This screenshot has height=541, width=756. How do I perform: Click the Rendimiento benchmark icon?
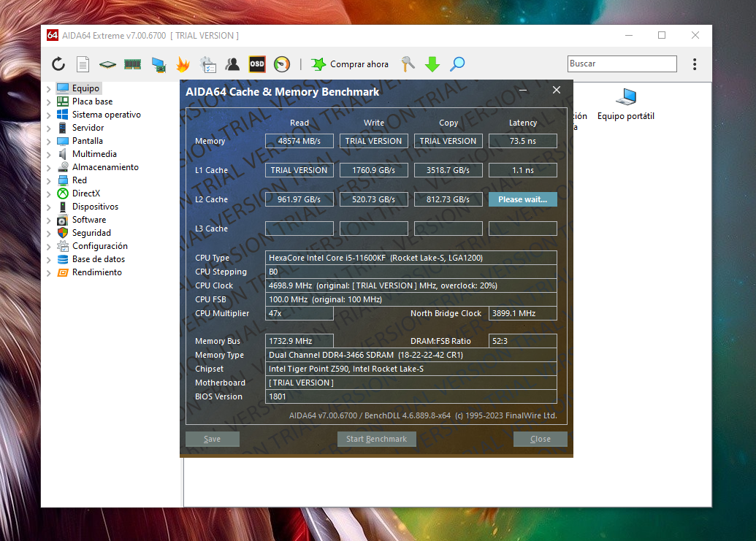[x=63, y=272]
